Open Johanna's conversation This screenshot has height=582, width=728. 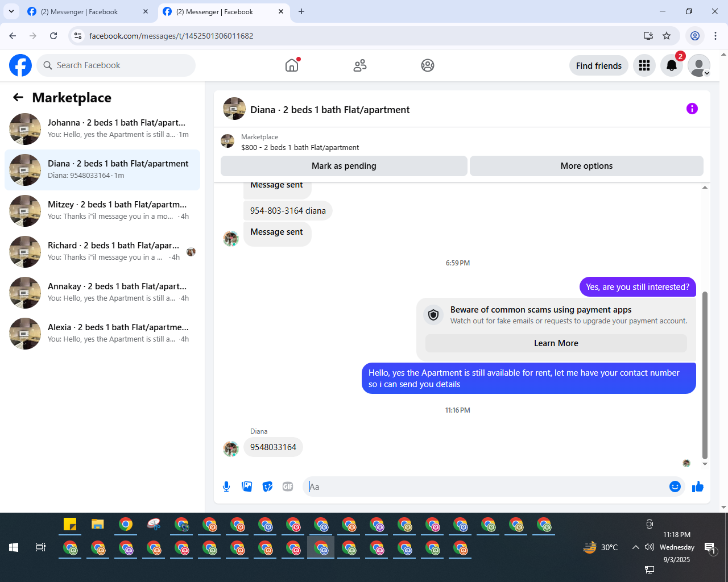(102, 129)
